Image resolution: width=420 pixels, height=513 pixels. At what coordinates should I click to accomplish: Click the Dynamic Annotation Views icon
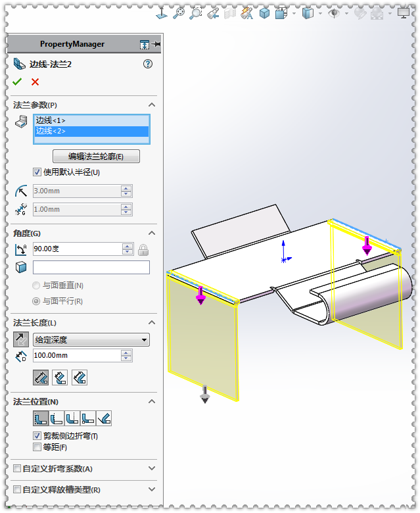pos(247,13)
